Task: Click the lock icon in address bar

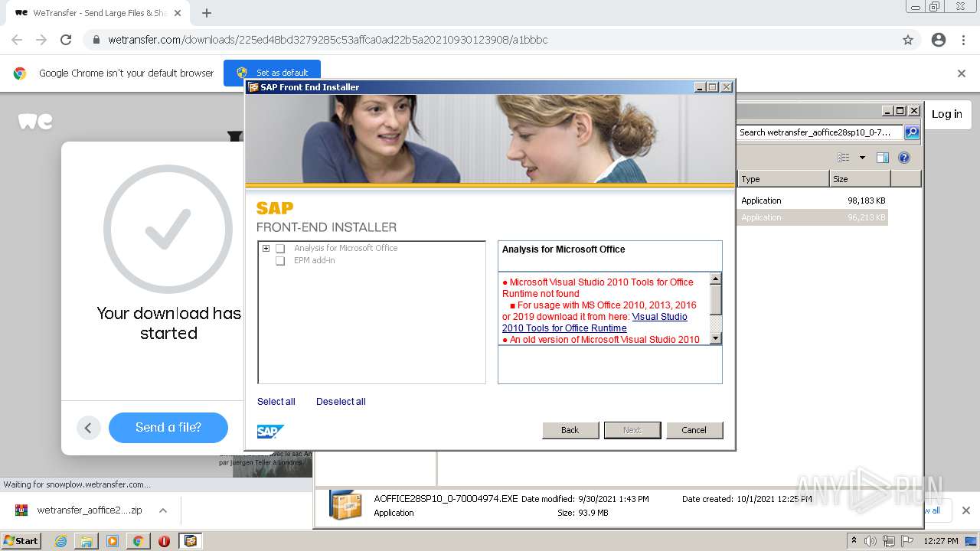Action: coord(96,40)
